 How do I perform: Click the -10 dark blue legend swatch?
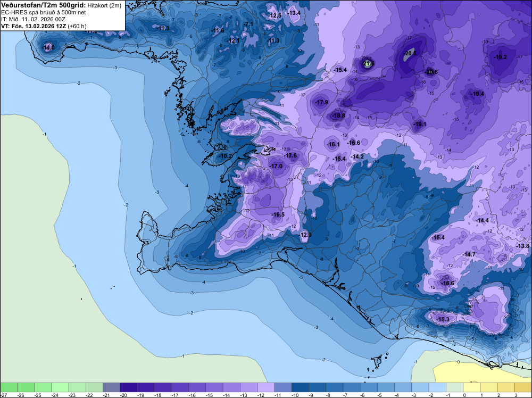(x=300, y=387)
